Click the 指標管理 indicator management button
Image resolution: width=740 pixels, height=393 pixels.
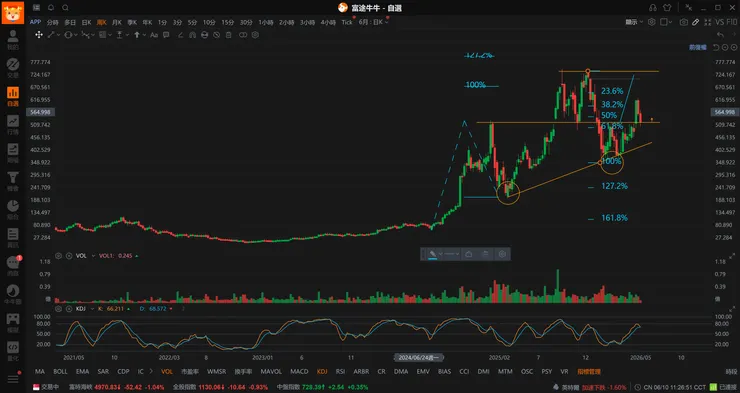coord(589,372)
